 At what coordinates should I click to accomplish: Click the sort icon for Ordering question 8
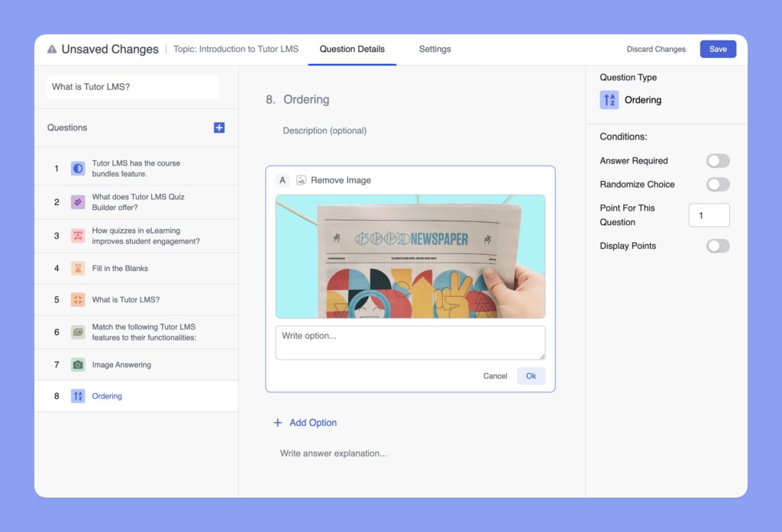click(78, 396)
